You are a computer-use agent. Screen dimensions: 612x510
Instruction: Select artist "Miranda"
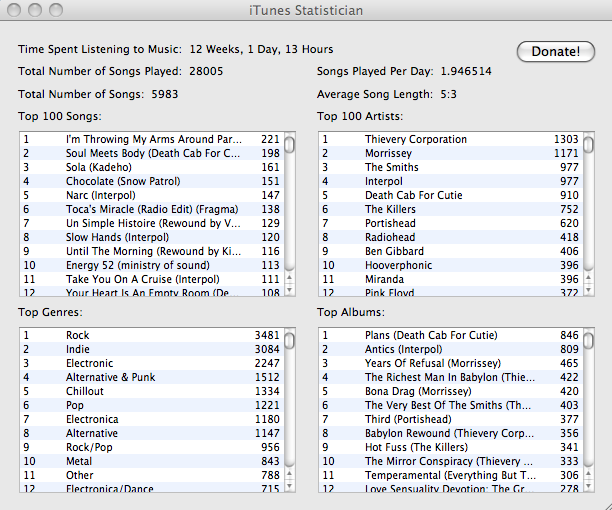[451, 280]
